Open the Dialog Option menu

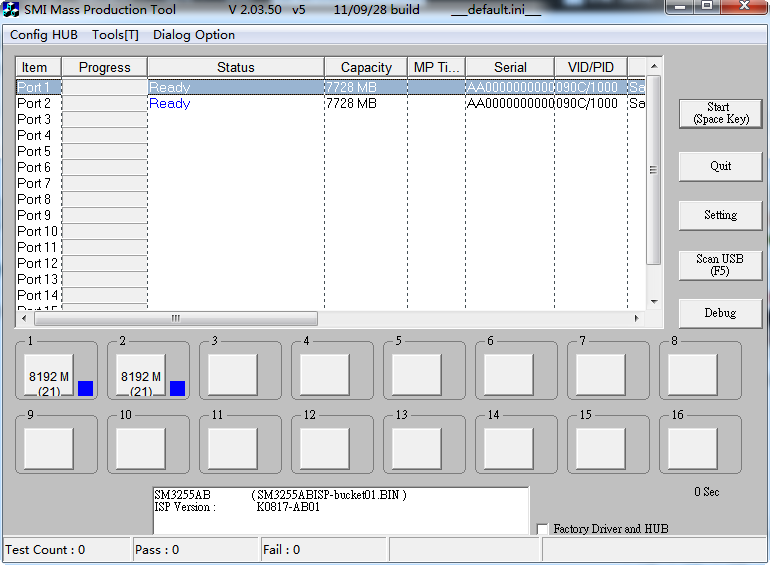(194, 35)
